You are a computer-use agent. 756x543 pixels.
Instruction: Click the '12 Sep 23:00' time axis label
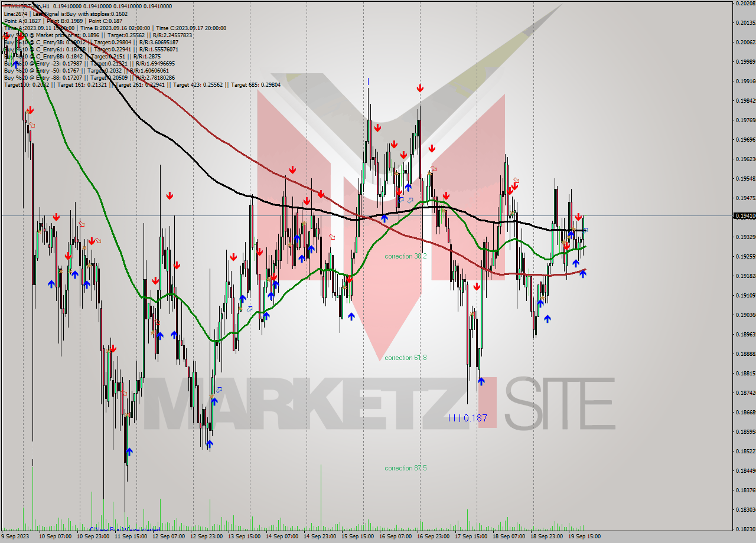[206, 537]
